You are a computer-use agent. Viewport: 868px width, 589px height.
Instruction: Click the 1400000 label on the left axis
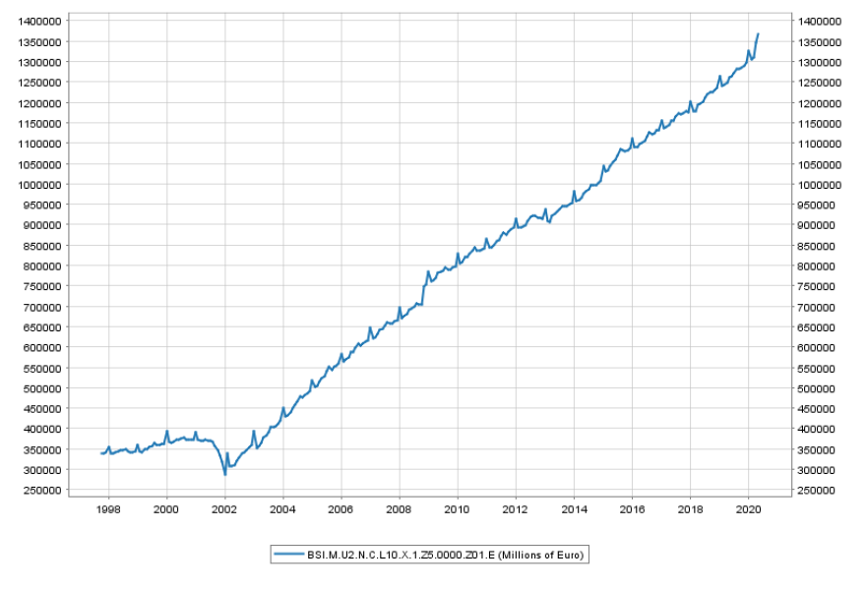coord(41,21)
